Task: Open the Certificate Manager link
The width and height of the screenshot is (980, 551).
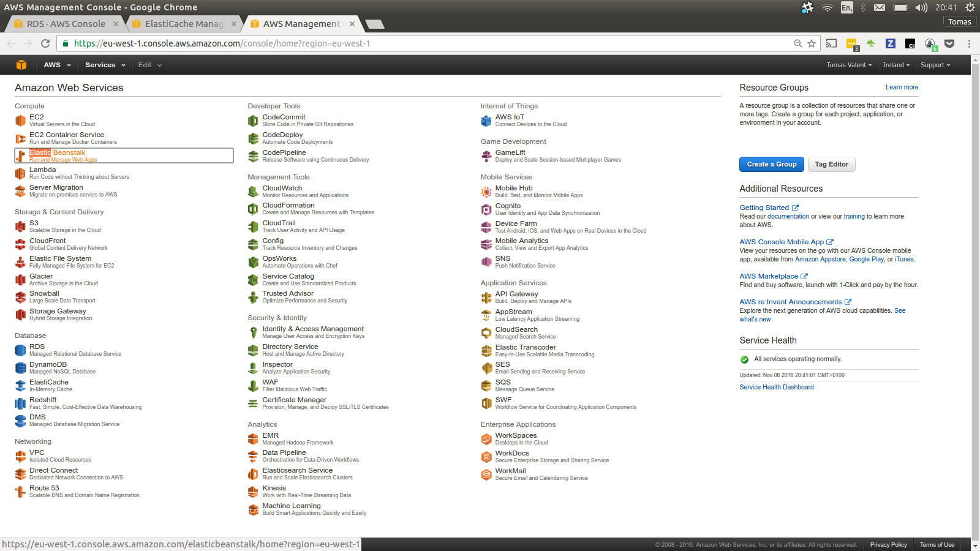Action: coord(294,400)
